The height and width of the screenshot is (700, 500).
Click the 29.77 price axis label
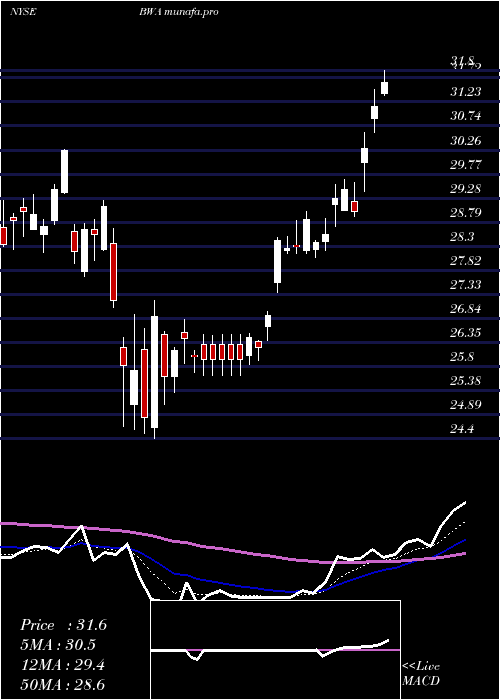(466, 165)
